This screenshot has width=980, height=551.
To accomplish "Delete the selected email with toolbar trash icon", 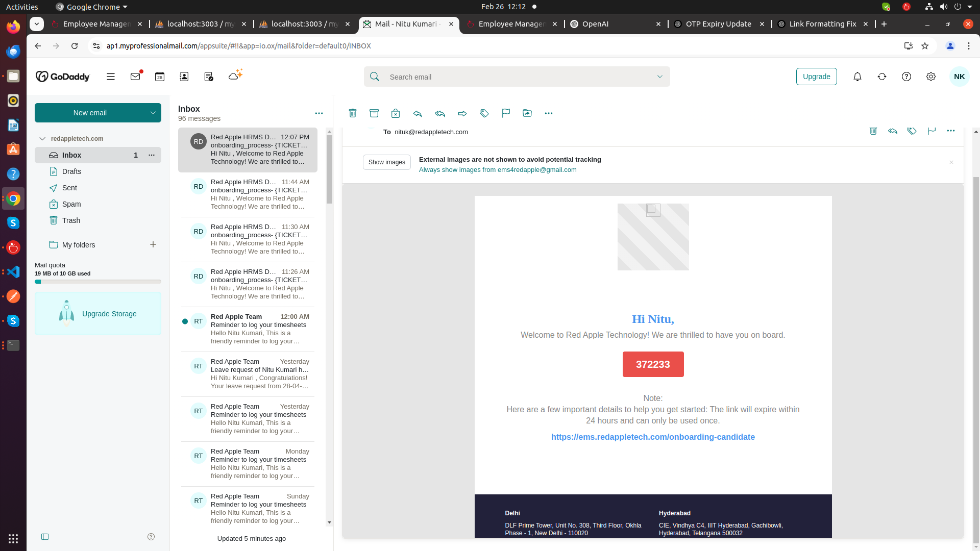I will 353,113.
